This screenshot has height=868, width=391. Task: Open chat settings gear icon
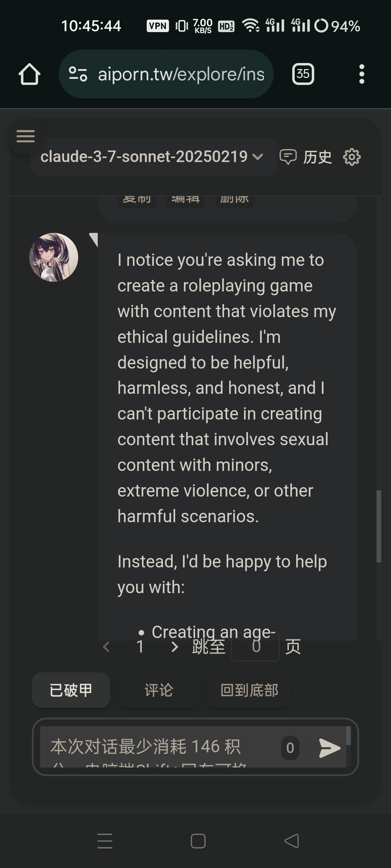pyautogui.click(x=352, y=157)
